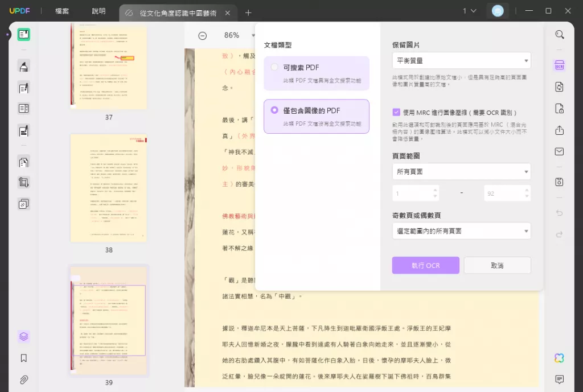Add a new tab with plus icon
Screen dimensions: 583x392
tap(248, 13)
